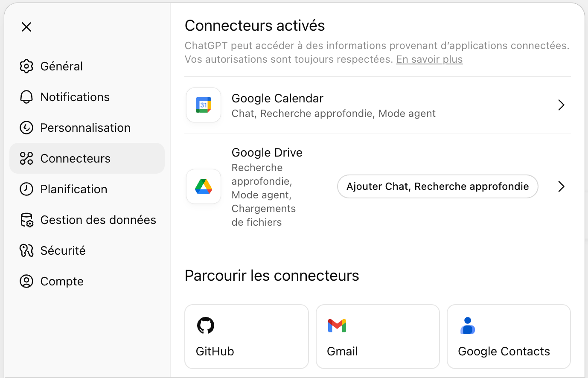Click the Google Calendar app icon
Screen dimensions: 588x378
point(204,105)
